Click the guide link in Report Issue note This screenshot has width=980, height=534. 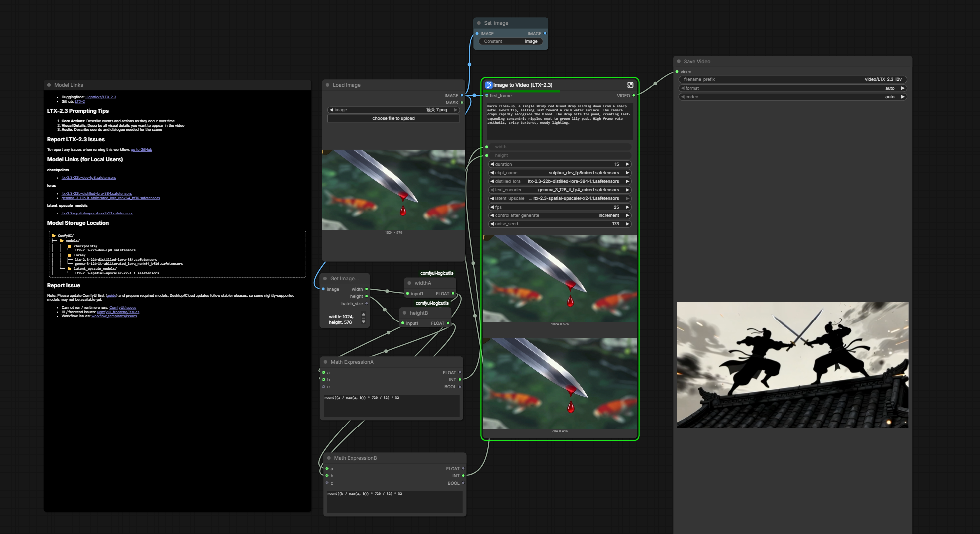coord(112,295)
